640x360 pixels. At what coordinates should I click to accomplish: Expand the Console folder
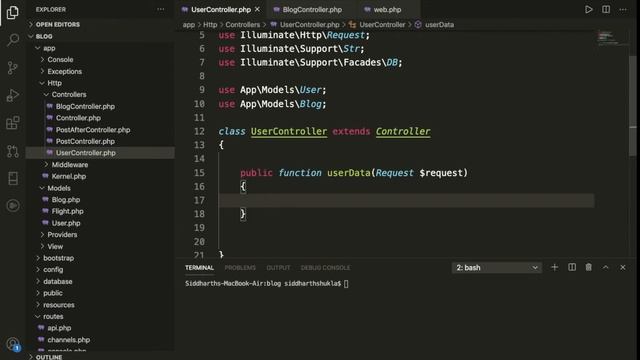click(100, 60)
